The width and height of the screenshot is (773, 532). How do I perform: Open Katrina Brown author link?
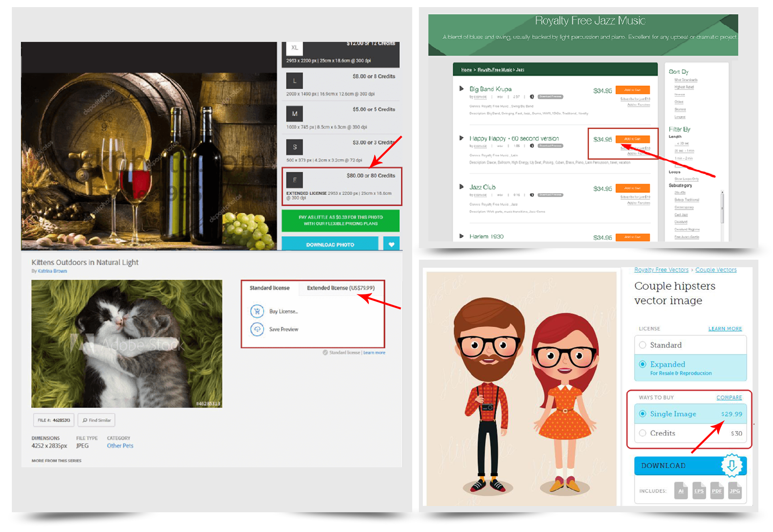coord(52,271)
